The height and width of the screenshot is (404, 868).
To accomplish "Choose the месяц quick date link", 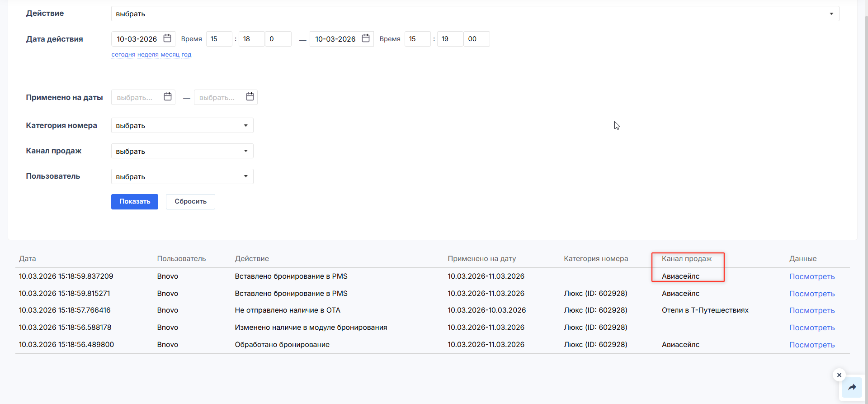I will (x=170, y=55).
